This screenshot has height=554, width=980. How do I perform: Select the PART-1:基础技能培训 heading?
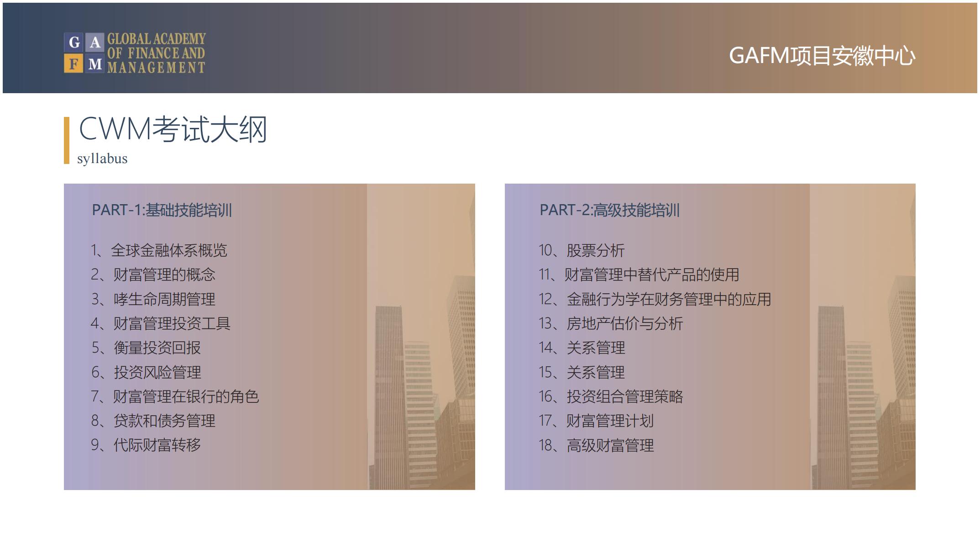162,210
